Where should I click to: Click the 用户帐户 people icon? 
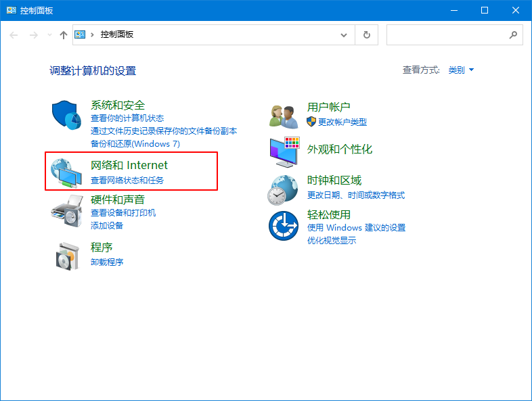284,116
